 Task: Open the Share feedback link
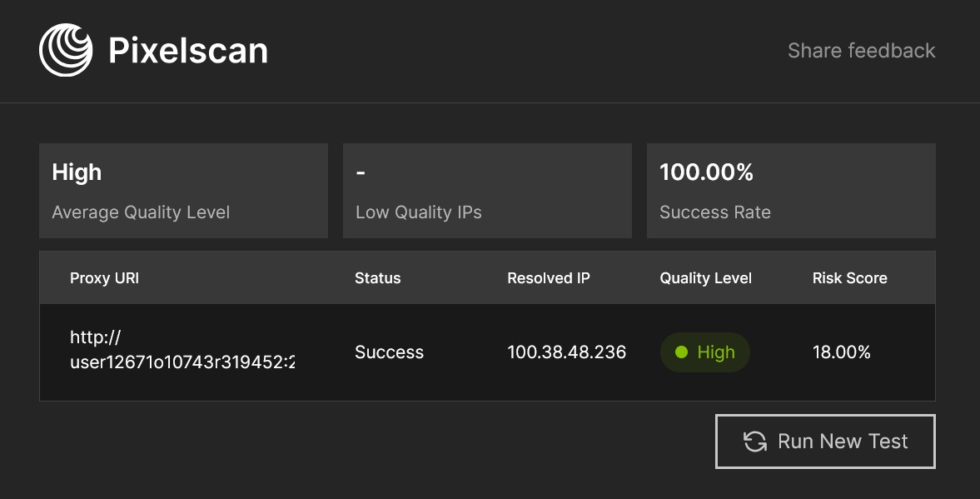[861, 51]
